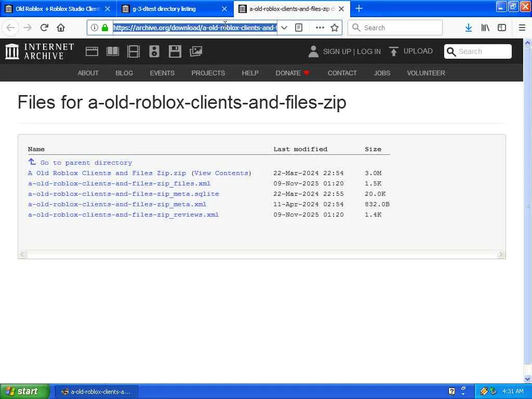Select a-old-roblox-clients taskbar window button
Screen dimensions: 532x399
tap(96, 392)
